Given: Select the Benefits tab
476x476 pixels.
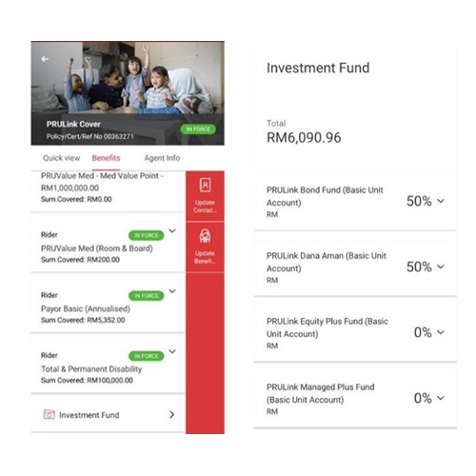Looking at the screenshot, I should coord(106,158).
